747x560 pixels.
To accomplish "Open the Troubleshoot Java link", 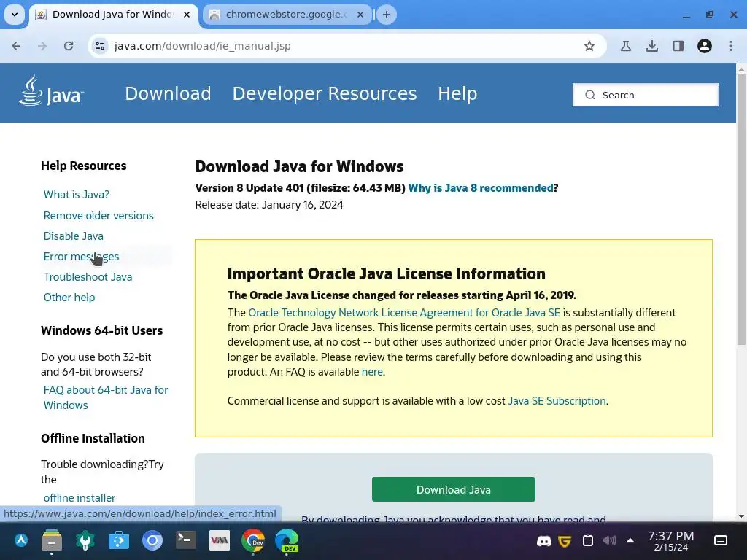I will [x=88, y=277].
